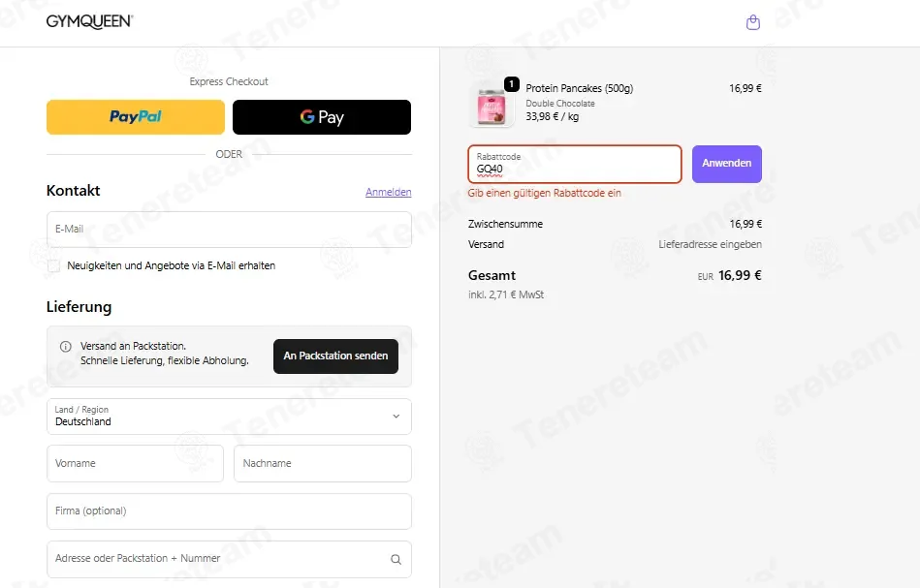Open the shopping bag icon

point(753,23)
